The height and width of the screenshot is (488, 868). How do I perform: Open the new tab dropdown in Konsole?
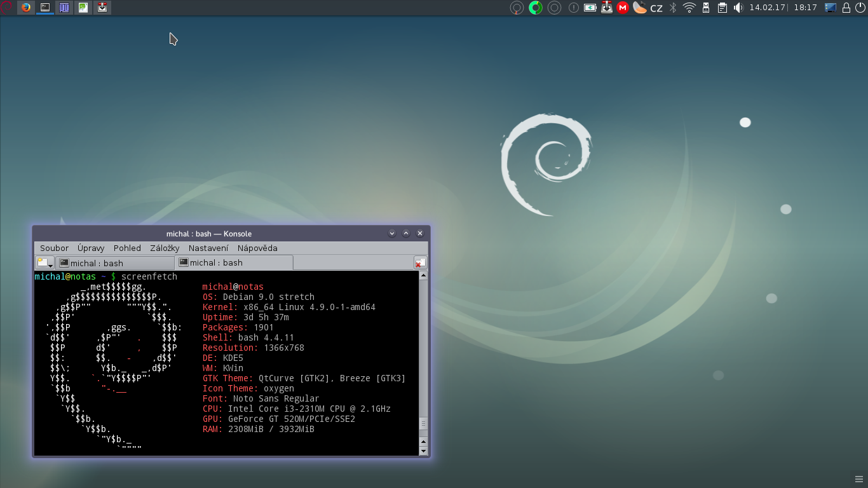(x=44, y=262)
